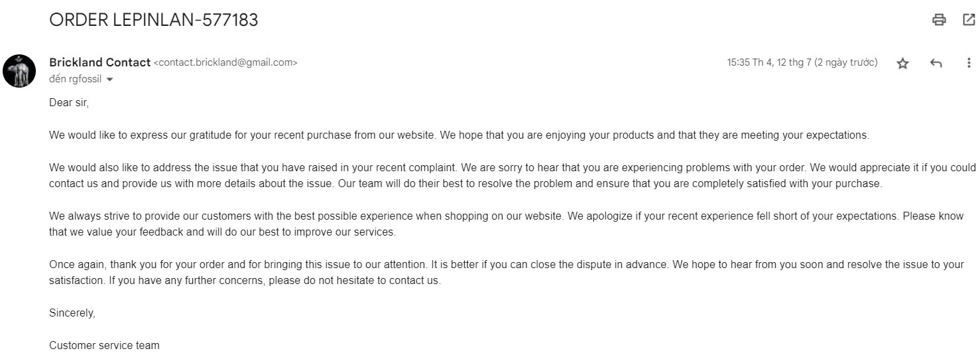Image resolution: width=980 pixels, height=363 pixels.
Task: Click the paragraph expressing gratitude for purchase
Action: pyautogui.click(x=458, y=135)
